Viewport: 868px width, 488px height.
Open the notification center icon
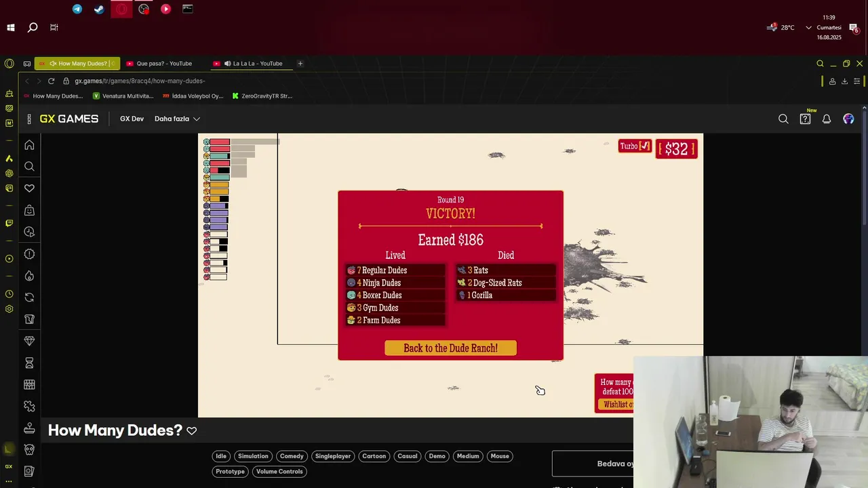(854, 28)
